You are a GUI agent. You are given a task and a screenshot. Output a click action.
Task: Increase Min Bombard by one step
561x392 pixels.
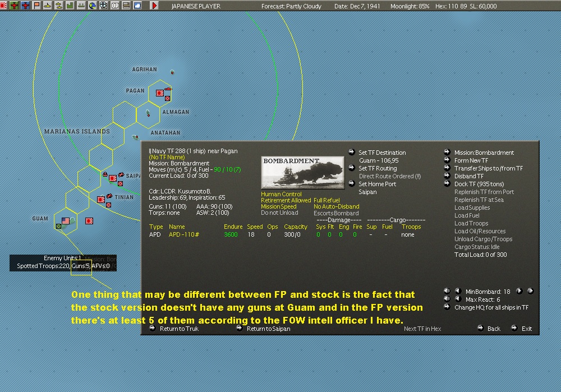519,291
